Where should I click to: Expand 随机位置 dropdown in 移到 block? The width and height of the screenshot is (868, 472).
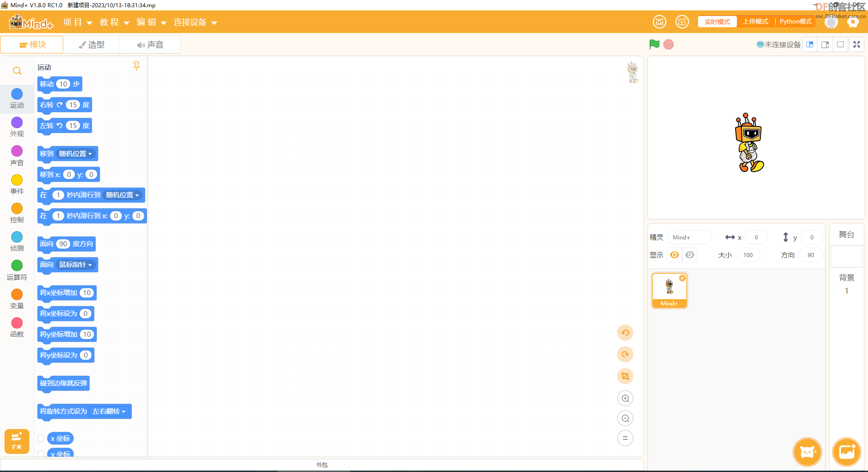coord(76,154)
